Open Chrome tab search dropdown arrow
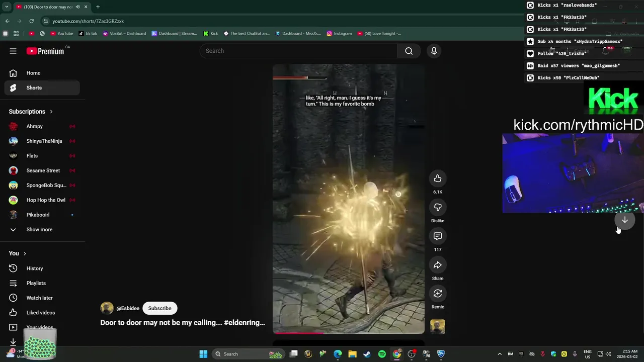This screenshot has height=362, width=644. pyautogui.click(x=6, y=7)
